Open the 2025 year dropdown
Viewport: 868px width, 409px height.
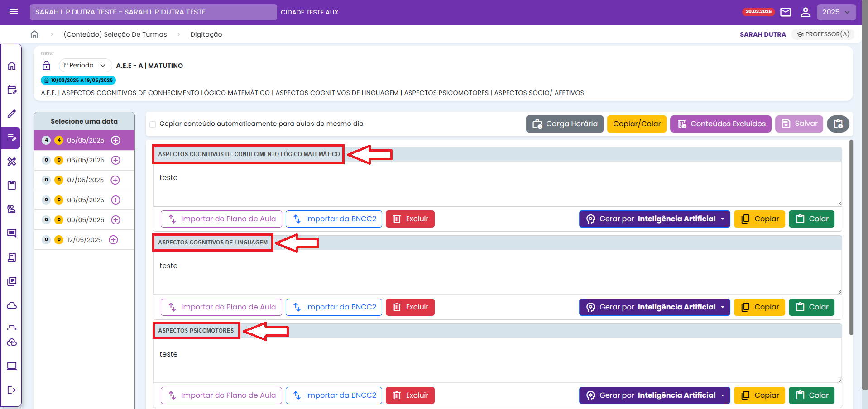836,12
